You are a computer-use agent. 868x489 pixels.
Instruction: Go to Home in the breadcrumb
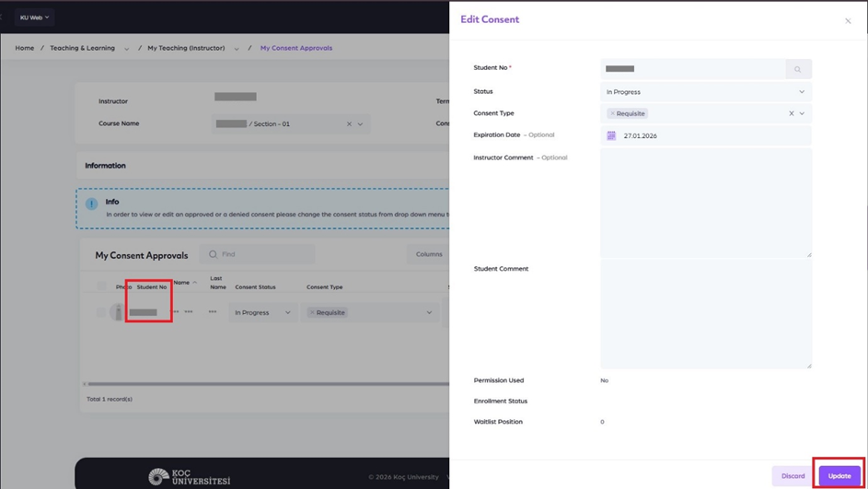click(24, 48)
